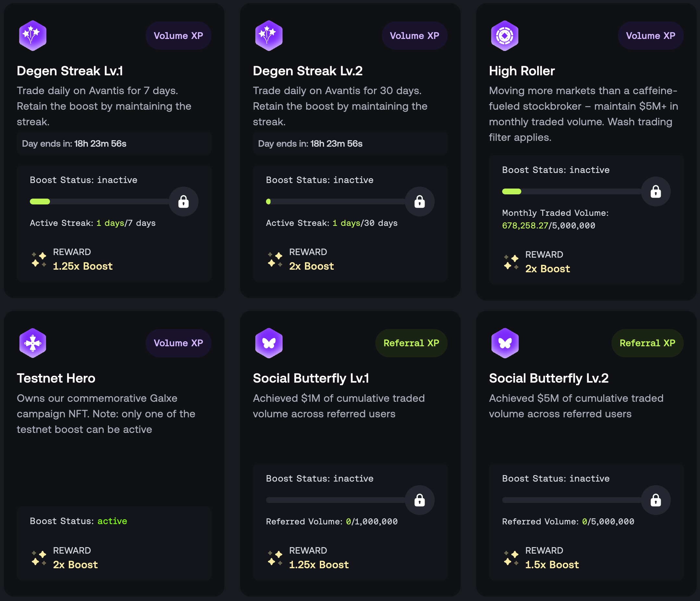Unlock the Degen Streak Lv.1 boost lock

tap(184, 202)
